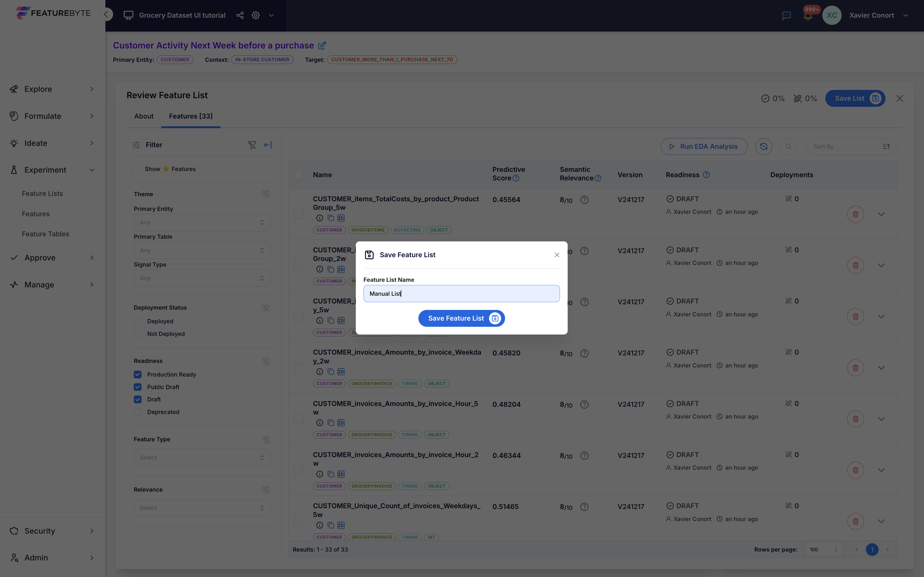Copy ID of invoice_Hour_2w feature
This screenshot has height=577, width=924.
[341, 474]
